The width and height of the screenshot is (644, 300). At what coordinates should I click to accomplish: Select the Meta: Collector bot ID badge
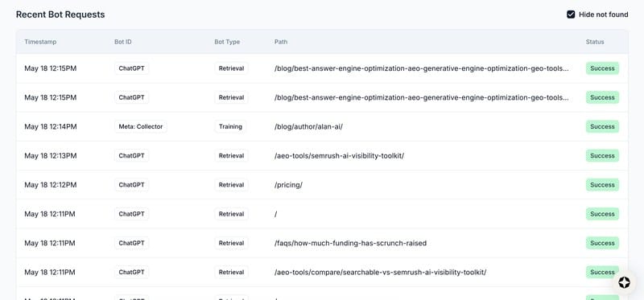(x=140, y=127)
